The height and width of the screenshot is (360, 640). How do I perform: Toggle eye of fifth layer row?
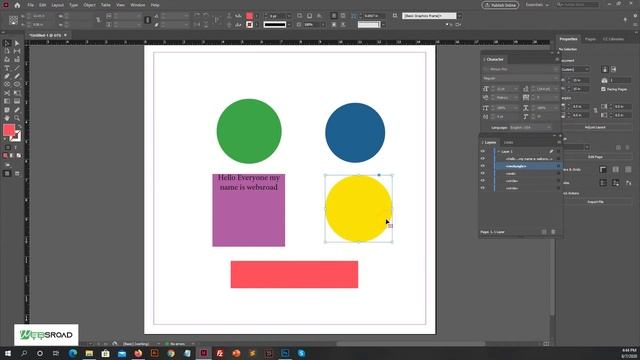tap(482, 181)
